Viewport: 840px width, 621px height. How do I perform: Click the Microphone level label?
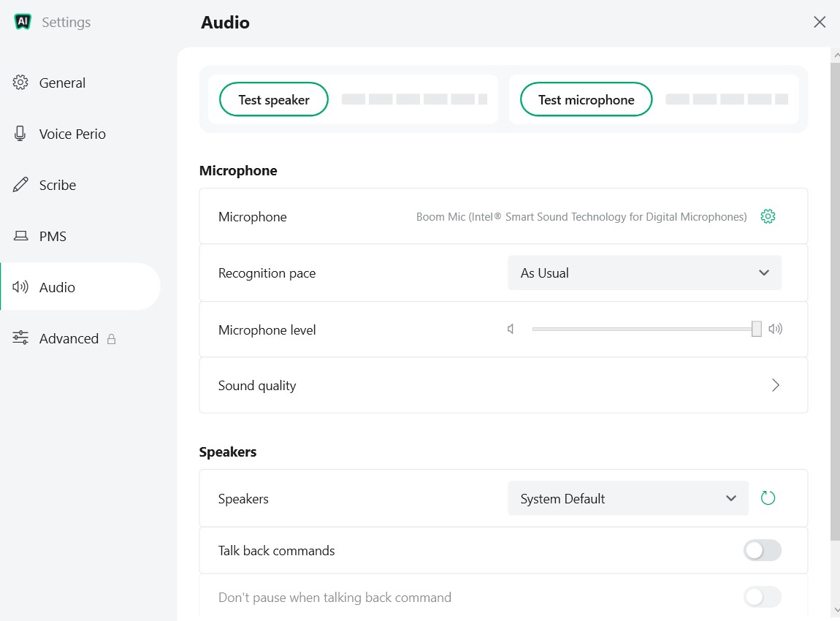pos(267,330)
